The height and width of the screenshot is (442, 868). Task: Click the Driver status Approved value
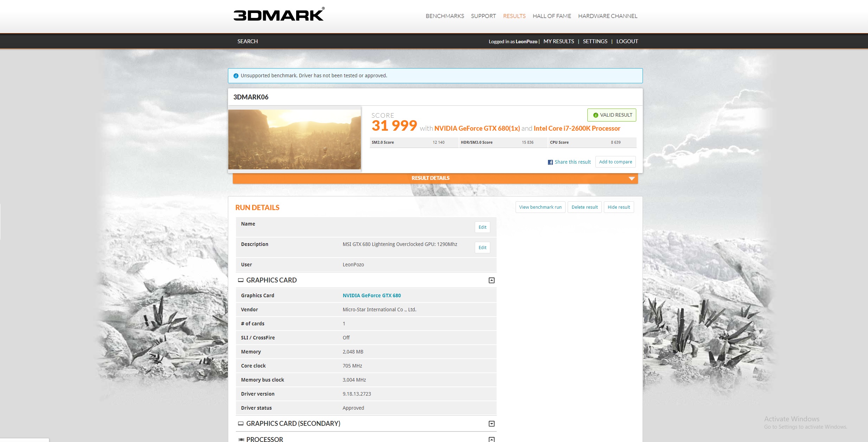pyautogui.click(x=353, y=408)
